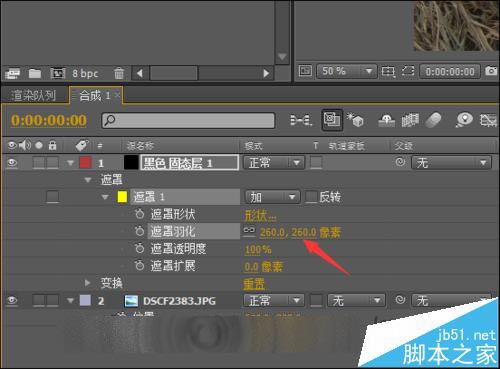Open layer 2 track matte 无 dropdown

pyautogui.click(x=356, y=301)
